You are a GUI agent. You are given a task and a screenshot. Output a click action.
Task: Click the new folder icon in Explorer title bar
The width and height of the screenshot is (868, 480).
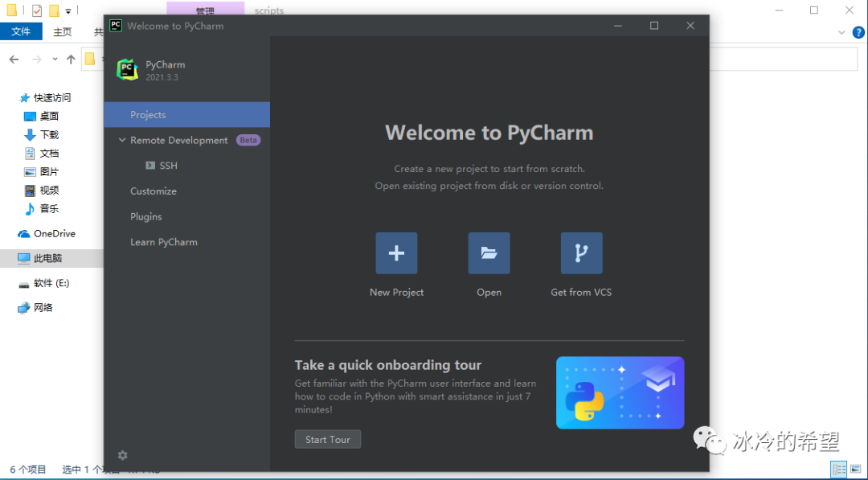point(54,10)
